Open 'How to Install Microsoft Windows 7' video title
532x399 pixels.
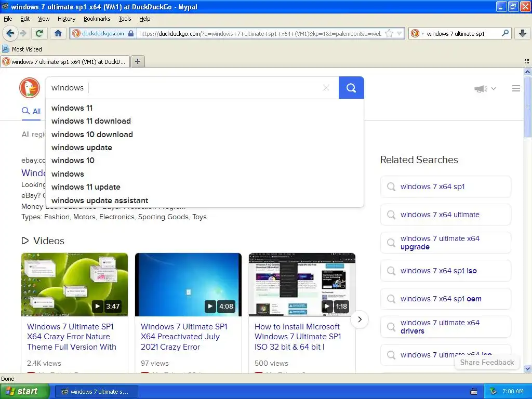pyautogui.click(x=298, y=337)
